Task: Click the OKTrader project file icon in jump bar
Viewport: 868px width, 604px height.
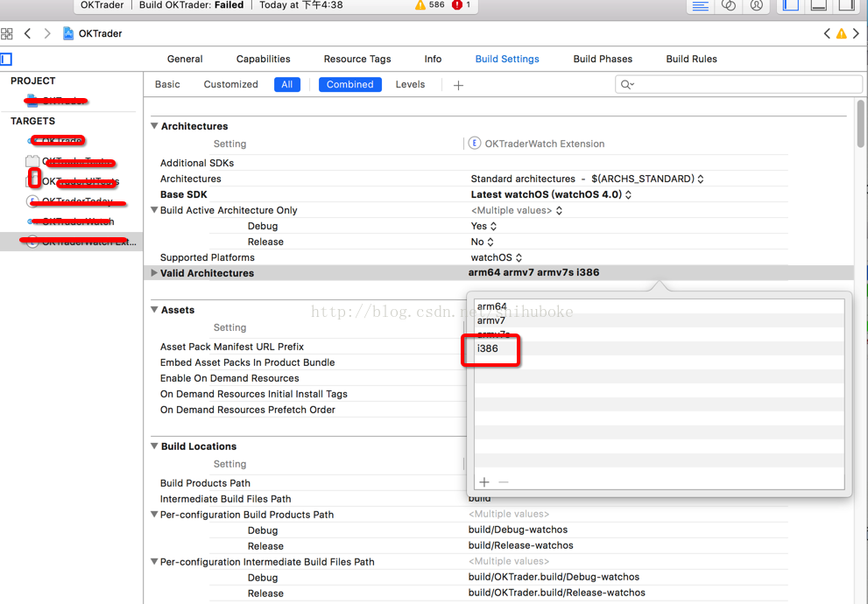Action: 68,34
